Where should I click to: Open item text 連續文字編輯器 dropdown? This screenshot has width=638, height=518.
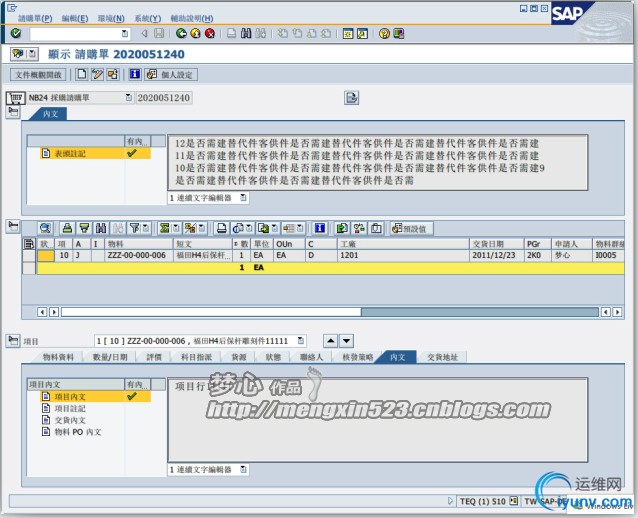243,470
